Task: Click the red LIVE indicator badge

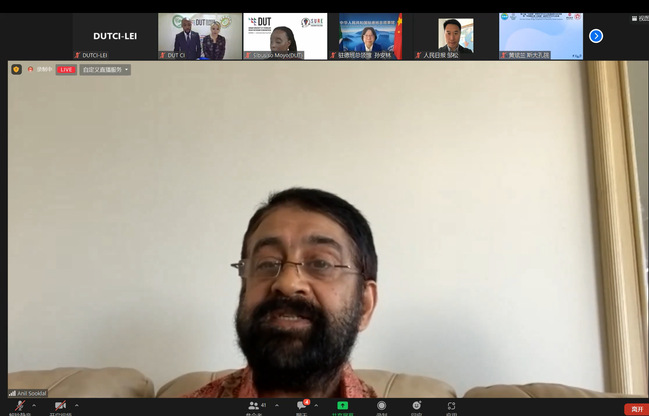Action: [66, 69]
